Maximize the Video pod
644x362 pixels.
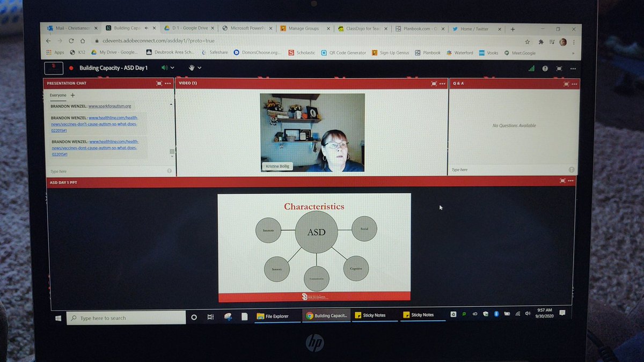434,84
